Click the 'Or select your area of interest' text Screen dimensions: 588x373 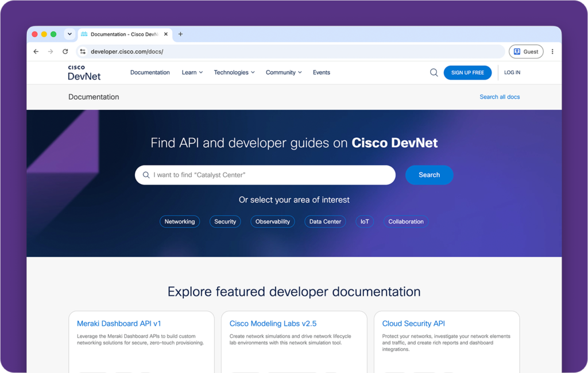294,199
